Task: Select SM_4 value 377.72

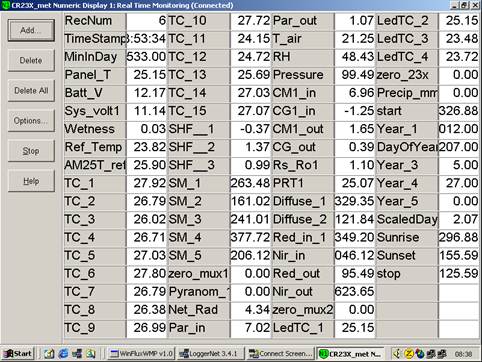Action: pyautogui.click(x=251, y=237)
